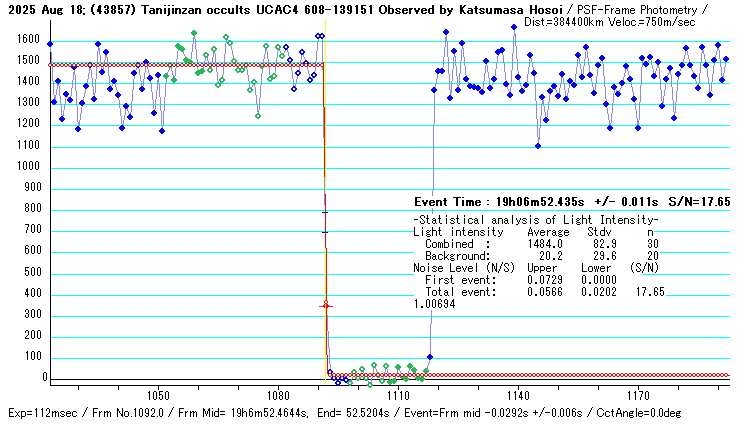Click the 1.00694 value below the noise table
The height and width of the screenshot is (425, 740).
click(434, 304)
